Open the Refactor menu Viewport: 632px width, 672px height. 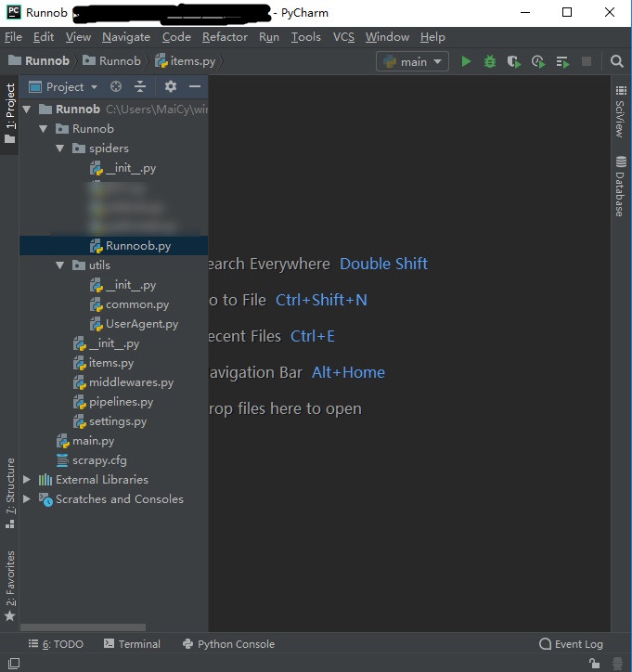[x=225, y=37]
